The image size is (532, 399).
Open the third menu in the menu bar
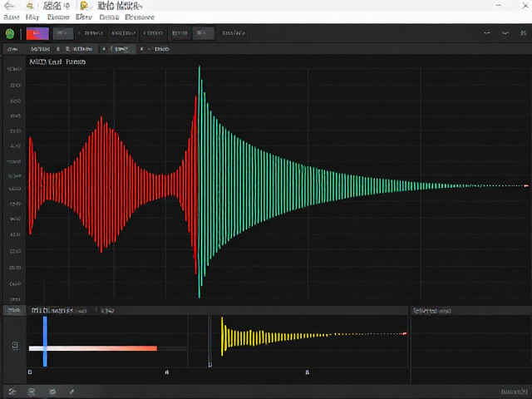click(x=58, y=17)
